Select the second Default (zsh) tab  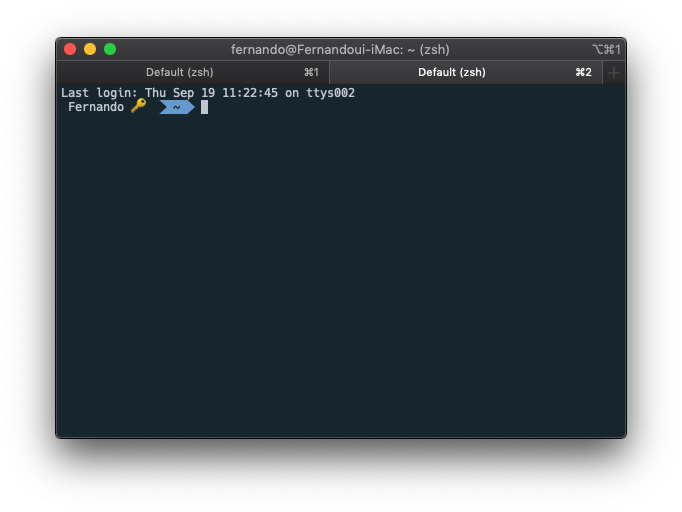pyautogui.click(x=452, y=72)
